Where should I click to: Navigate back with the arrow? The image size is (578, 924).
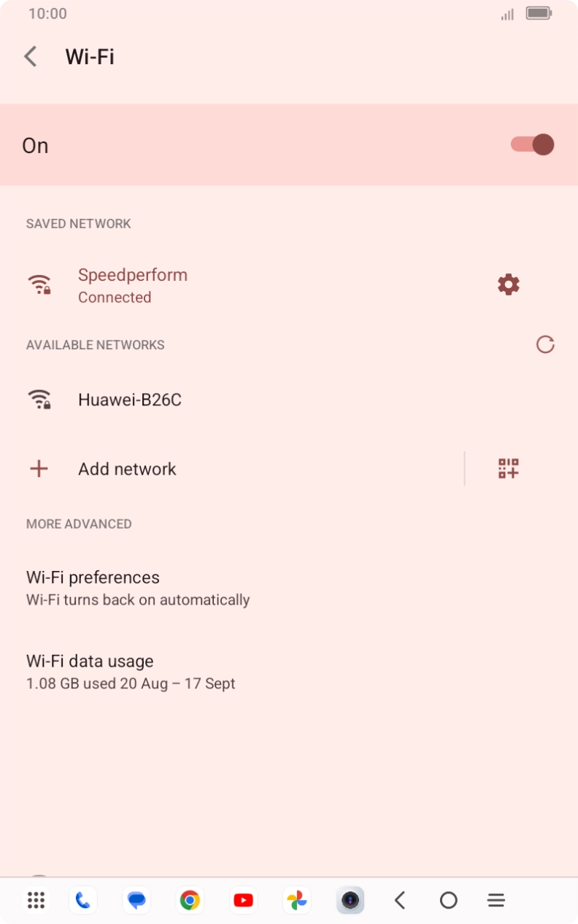30,56
